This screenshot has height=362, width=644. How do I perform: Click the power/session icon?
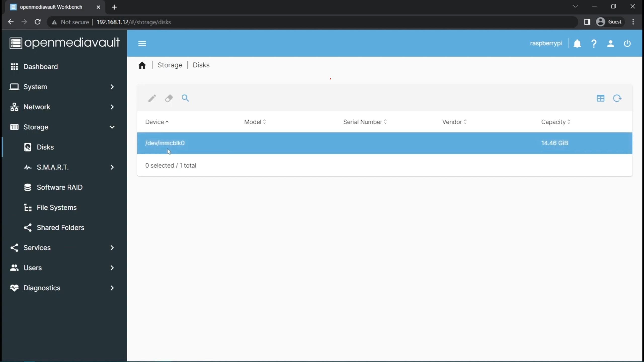(x=627, y=43)
